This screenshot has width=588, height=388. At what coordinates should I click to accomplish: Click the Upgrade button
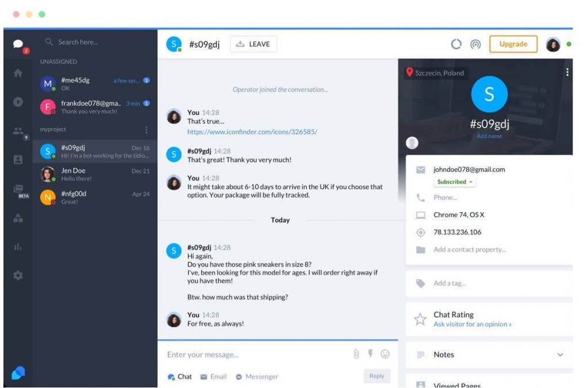click(x=513, y=44)
